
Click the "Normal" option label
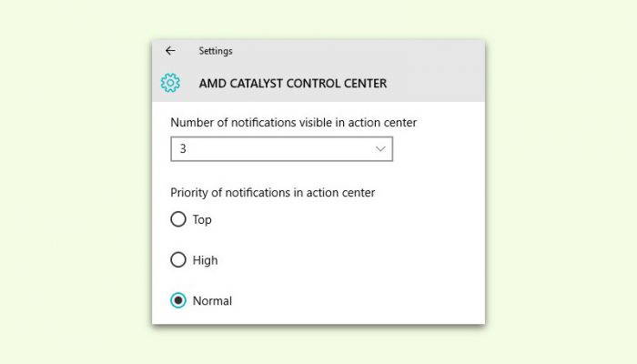[212, 300]
